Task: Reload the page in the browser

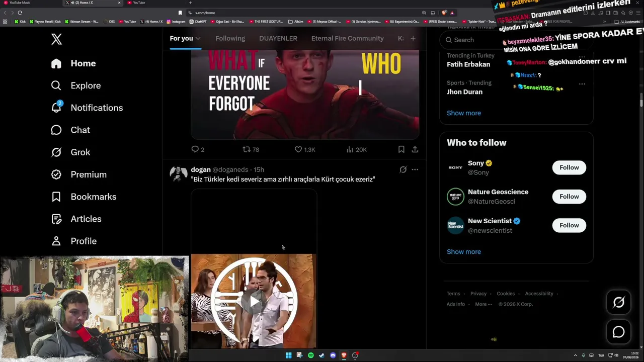Action: coord(20,13)
